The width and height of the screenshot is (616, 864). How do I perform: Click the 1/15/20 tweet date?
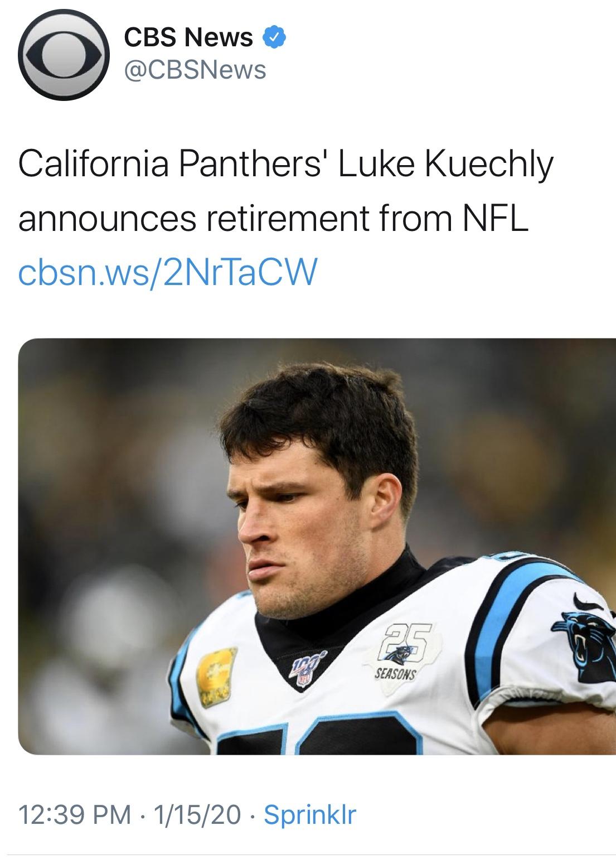[x=198, y=815]
